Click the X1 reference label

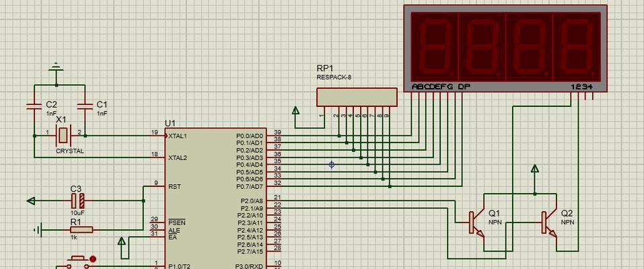[61, 120]
